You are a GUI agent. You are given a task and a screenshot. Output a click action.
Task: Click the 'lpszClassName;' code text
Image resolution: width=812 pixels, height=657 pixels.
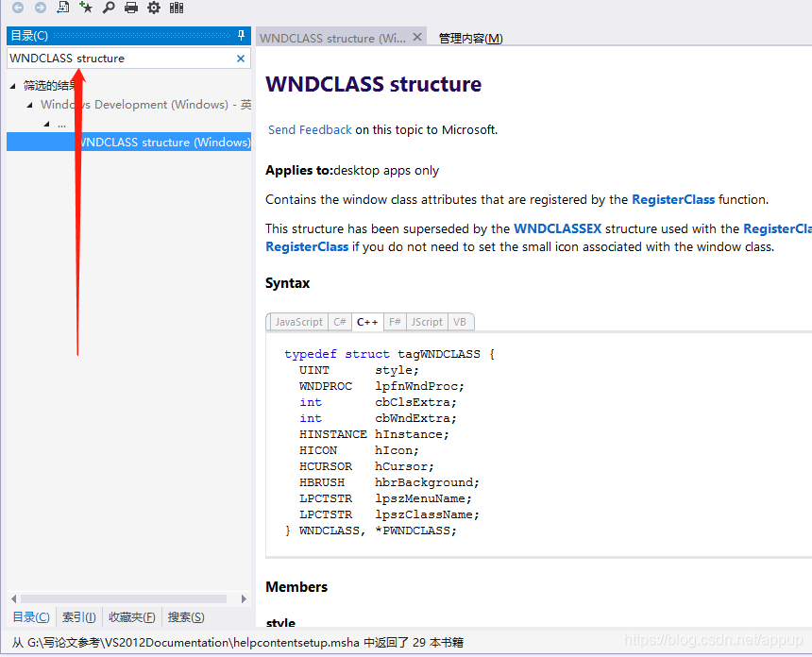pos(427,514)
